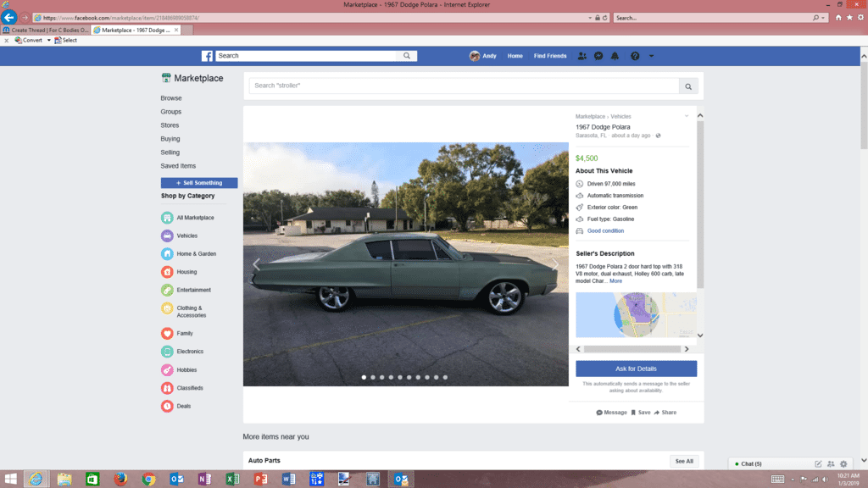Click the Marketplace search magnifier button
Screen dimensions: 868x488
point(690,86)
